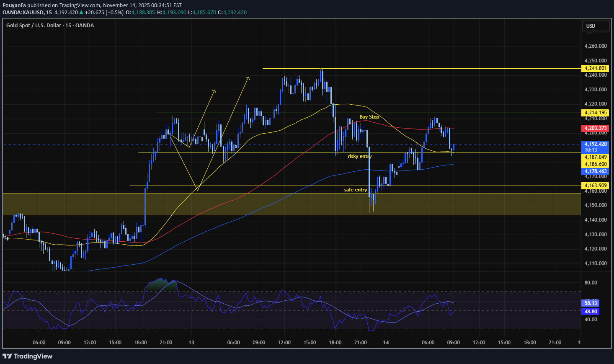Click the 13 date marker on time axis
The image size is (614, 364).
pyautogui.click(x=191, y=343)
